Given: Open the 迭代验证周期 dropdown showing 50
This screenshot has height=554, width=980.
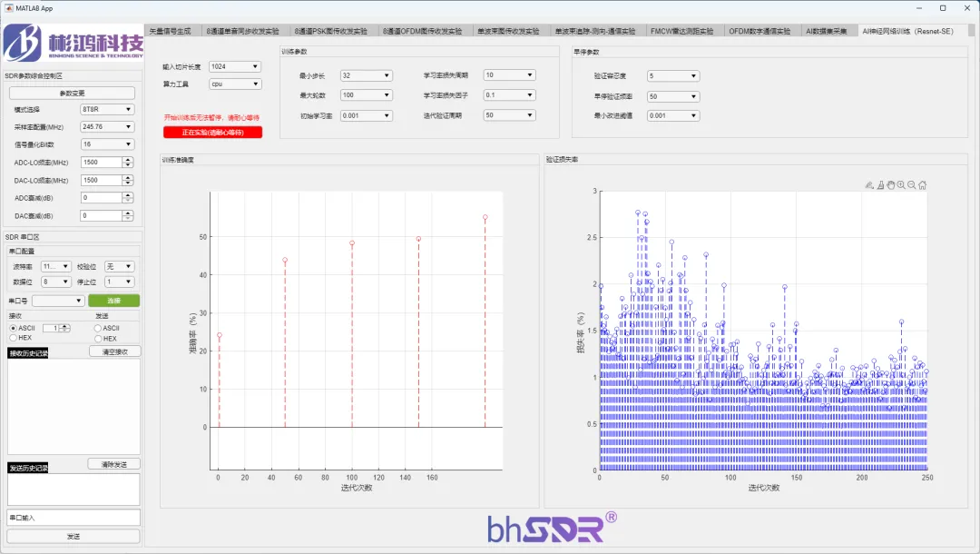Looking at the screenshot, I should tap(509, 115).
